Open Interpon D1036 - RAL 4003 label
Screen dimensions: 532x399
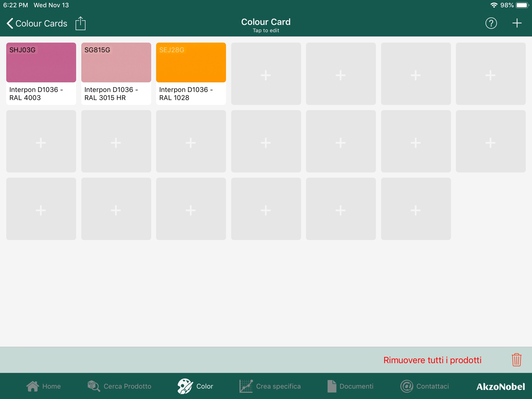[36, 94]
